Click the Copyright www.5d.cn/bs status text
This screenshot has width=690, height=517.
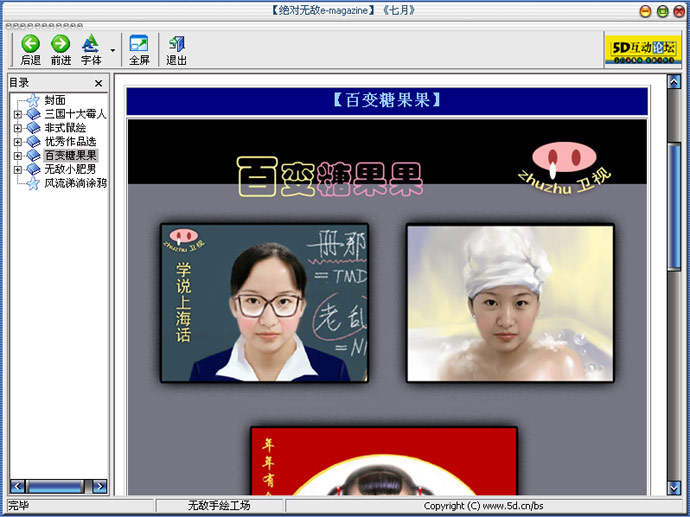click(x=483, y=506)
